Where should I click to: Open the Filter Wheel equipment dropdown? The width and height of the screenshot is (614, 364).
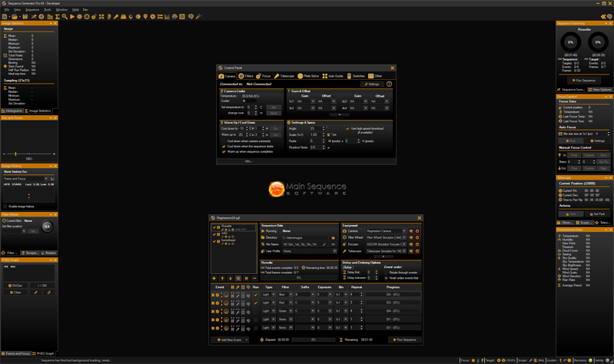click(x=404, y=237)
